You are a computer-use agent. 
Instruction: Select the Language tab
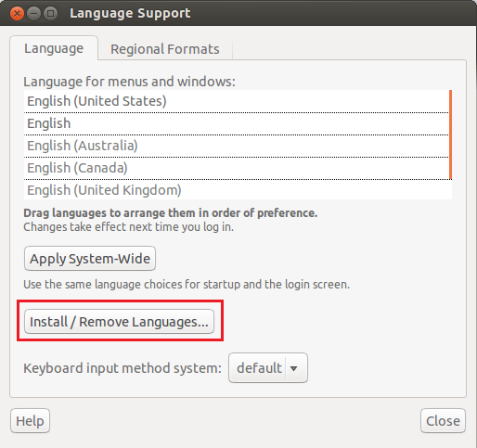pos(54,48)
